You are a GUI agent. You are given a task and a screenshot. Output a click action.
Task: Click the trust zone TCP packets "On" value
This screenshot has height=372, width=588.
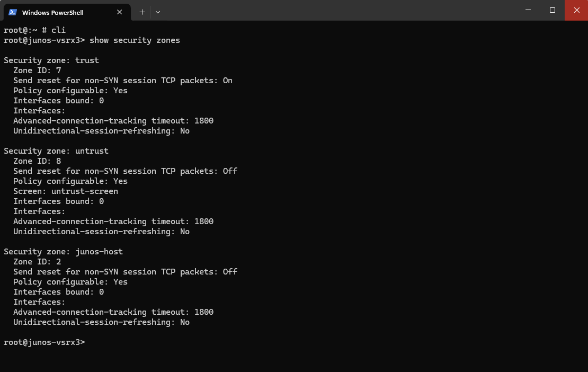228,81
